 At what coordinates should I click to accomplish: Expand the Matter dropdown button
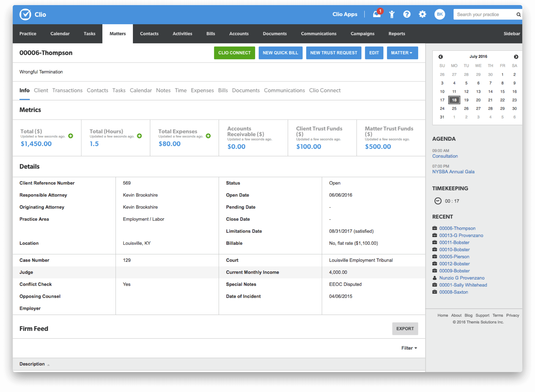click(x=402, y=53)
